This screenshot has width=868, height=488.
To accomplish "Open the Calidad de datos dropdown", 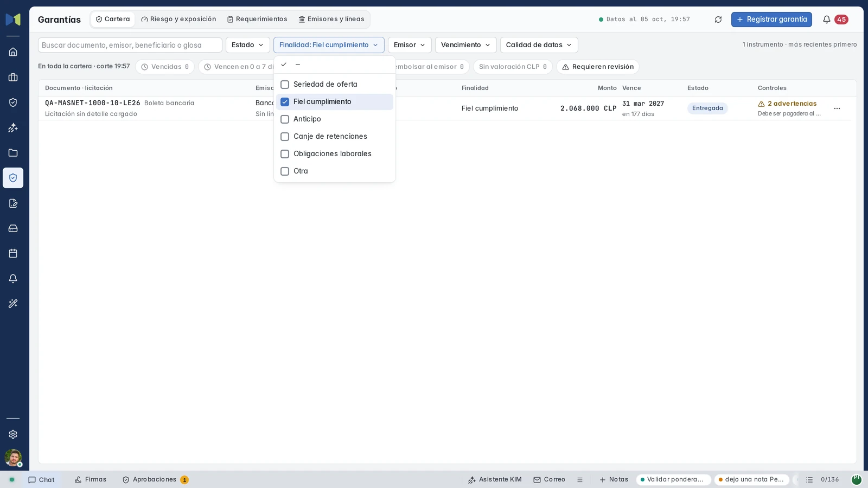I will [x=539, y=45].
